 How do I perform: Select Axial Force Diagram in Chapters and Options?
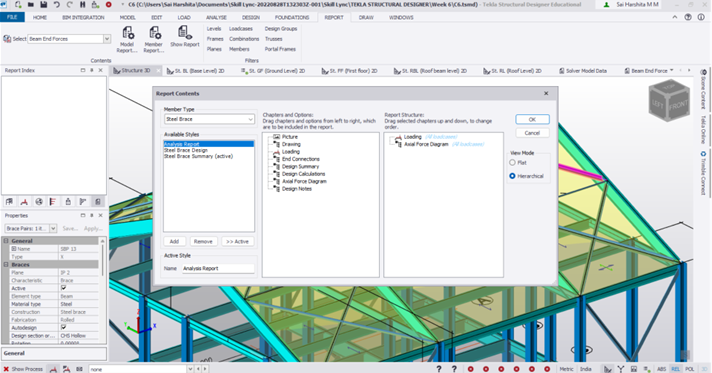click(x=304, y=181)
